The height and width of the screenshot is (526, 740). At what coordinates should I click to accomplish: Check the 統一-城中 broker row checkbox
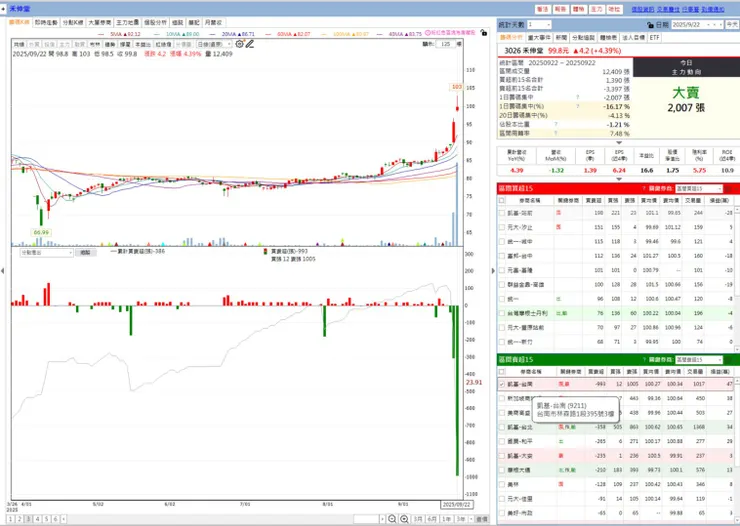pyautogui.click(x=502, y=242)
